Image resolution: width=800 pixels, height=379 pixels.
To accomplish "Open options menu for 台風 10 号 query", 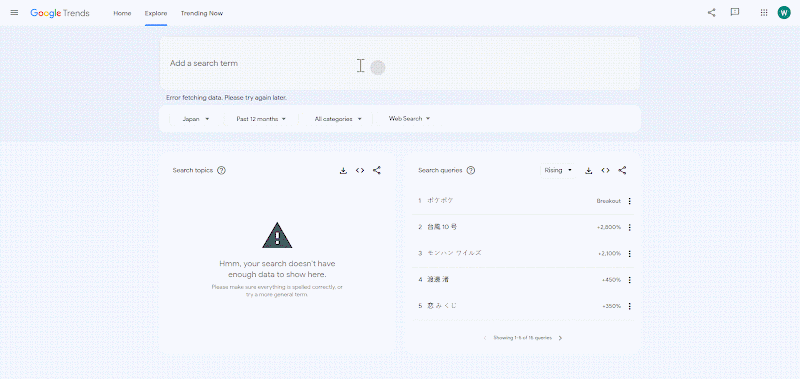I will coord(629,228).
